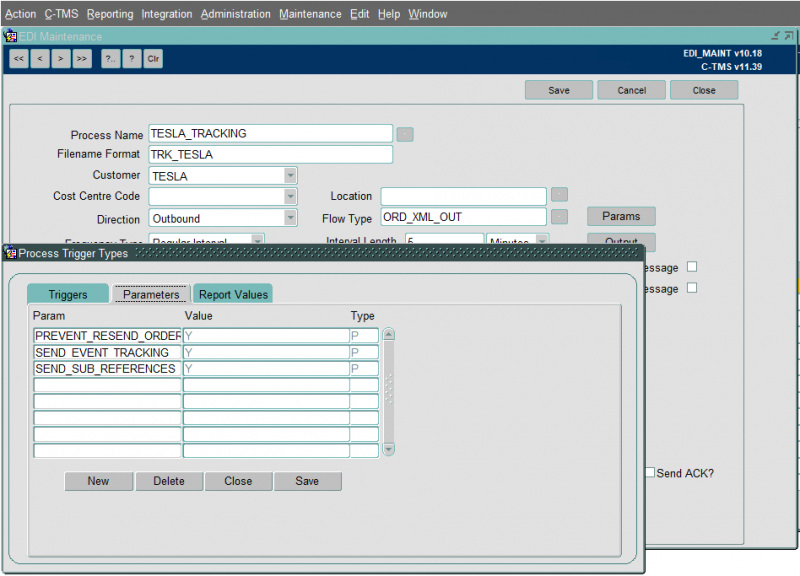The width and height of the screenshot is (800, 576).
Task: Switch to the Report Values tab
Action: (233, 294)
